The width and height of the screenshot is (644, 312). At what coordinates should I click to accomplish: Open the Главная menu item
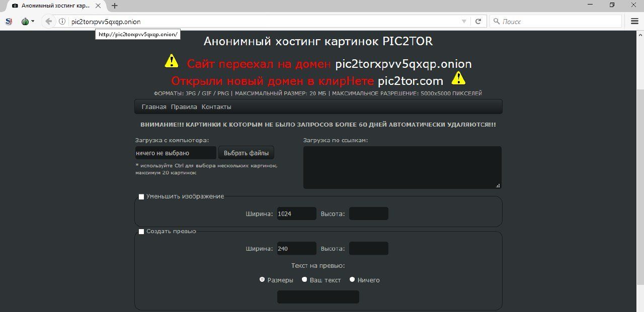154,107
